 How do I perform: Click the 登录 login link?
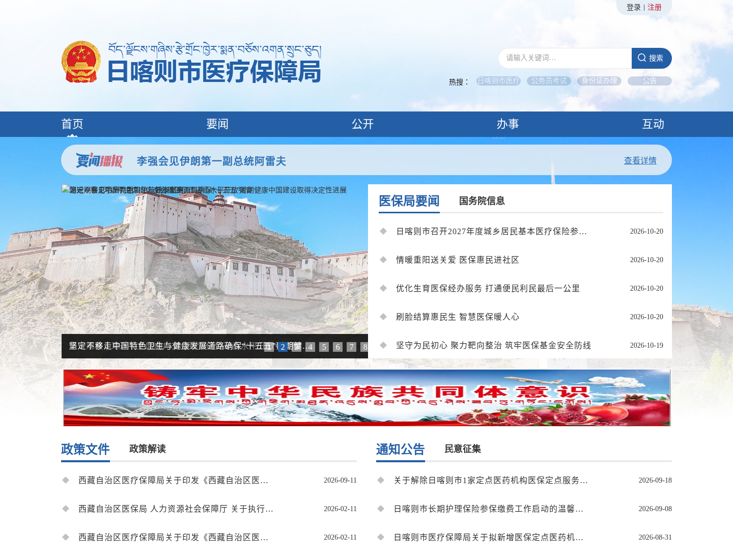[x=634, y=7]
